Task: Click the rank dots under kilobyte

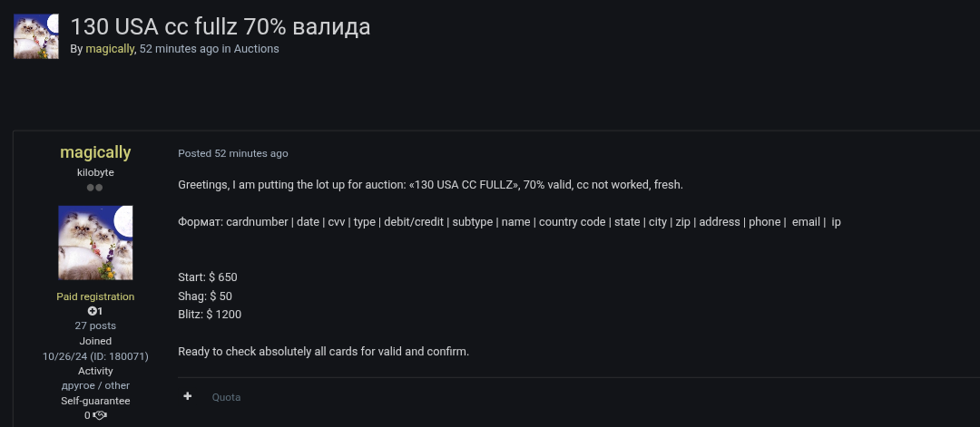Action: (95, 188)
